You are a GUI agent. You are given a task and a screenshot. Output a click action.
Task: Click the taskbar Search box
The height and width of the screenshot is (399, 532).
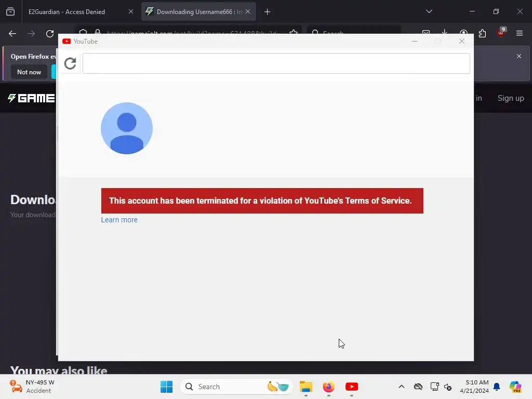[236, 387]
